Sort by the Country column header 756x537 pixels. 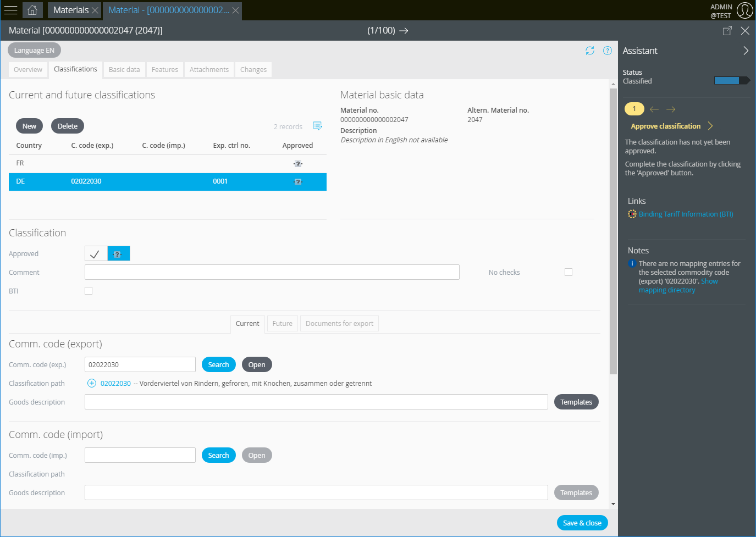(x=29, y=146)
